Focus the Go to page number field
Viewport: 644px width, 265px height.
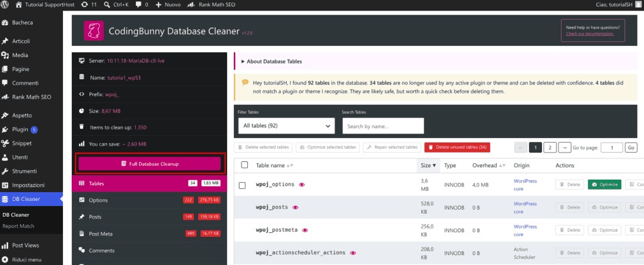(611, 148)
